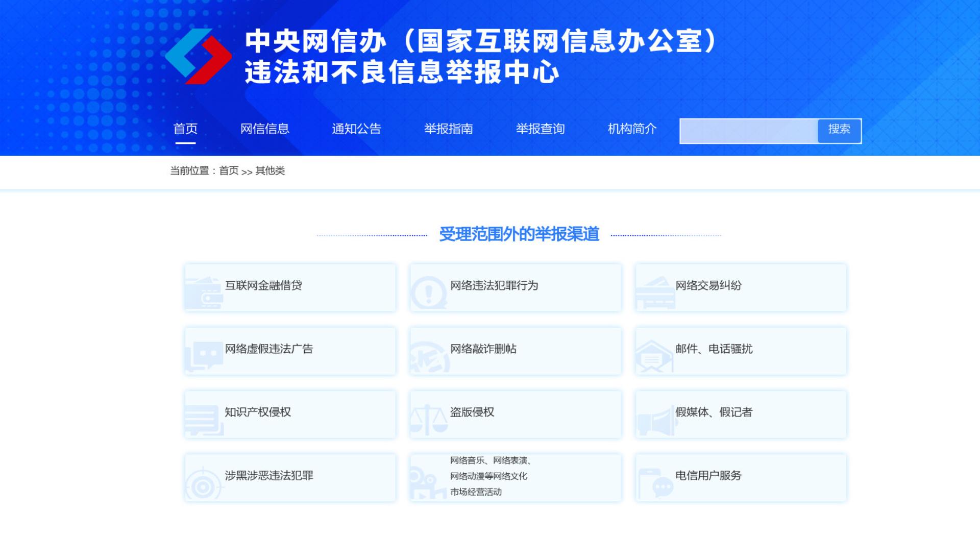Click the 中央网信办 site title banner text
Image resolution: width=980 pixels, height=537 pixels.
tap(481, 41)
